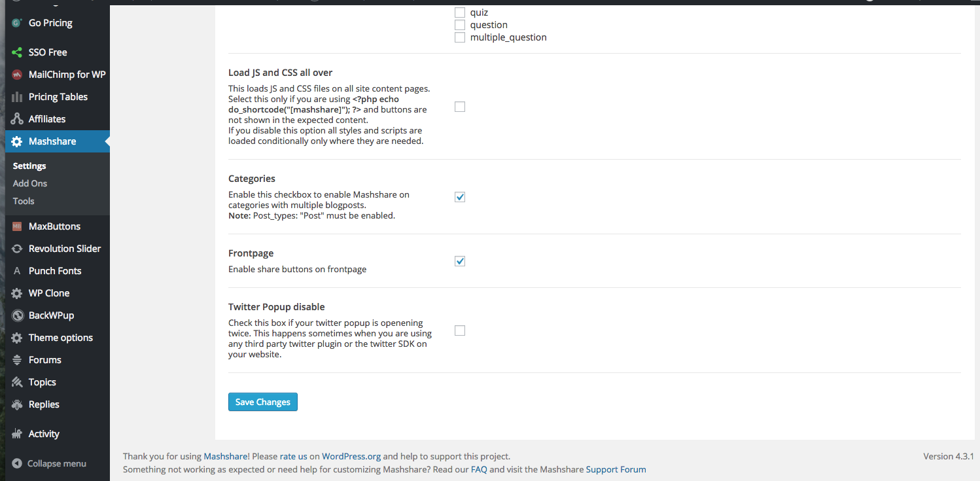Click the Save Changes button
Screen dimensions: 980x481
click(263, 402)
